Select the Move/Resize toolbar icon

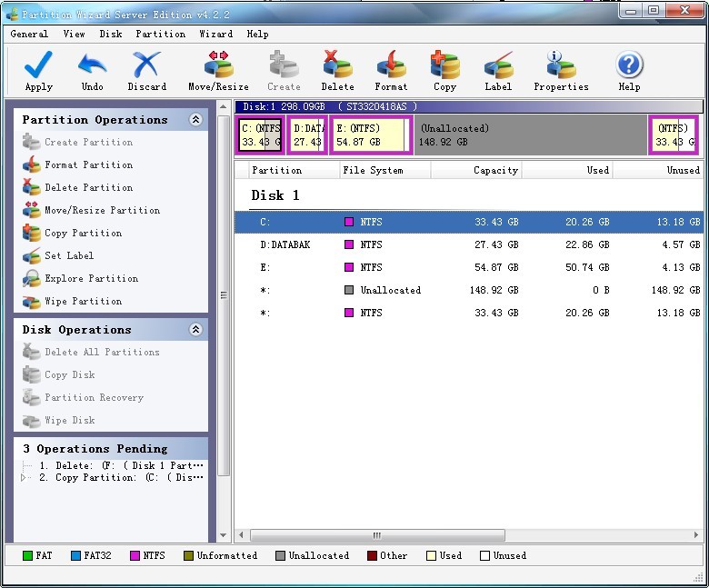[x=218, y=65]
